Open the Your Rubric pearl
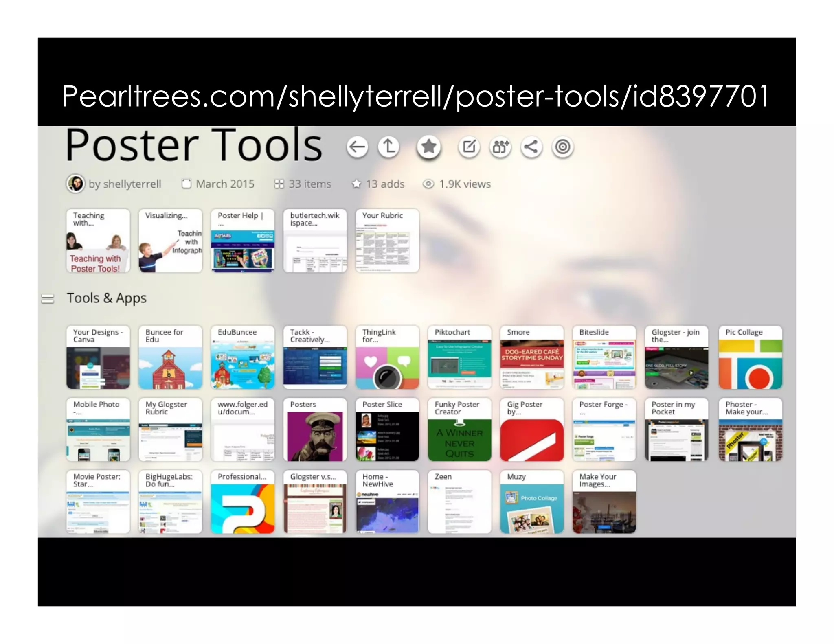The height and width of the screenshot is (644, 834). 387,241
